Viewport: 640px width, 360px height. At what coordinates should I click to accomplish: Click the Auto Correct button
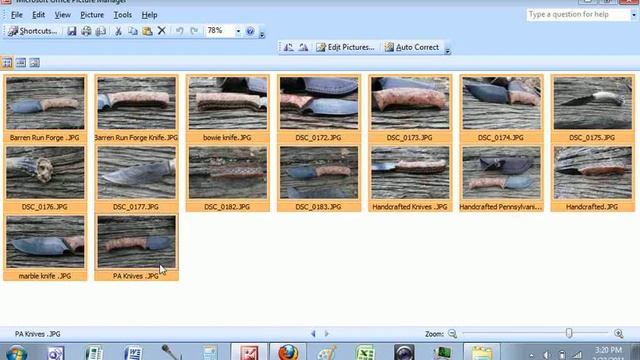coord(411,47)
